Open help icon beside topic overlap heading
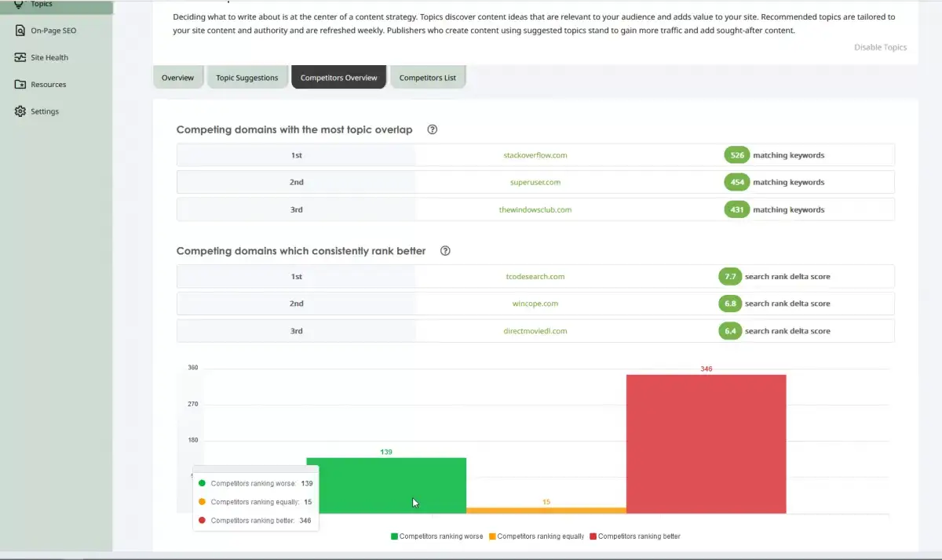 [432, 129]
